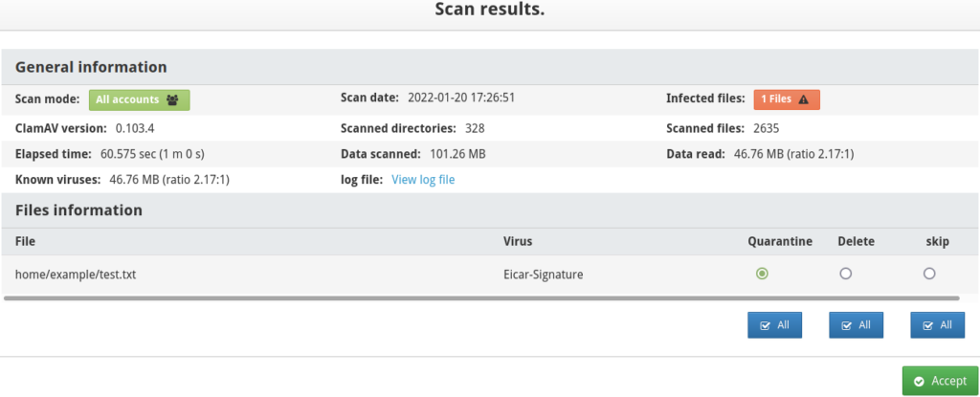Screen dimensions: 980x397
Task: Open the View log file link
Action: click(x=423, y=180)
